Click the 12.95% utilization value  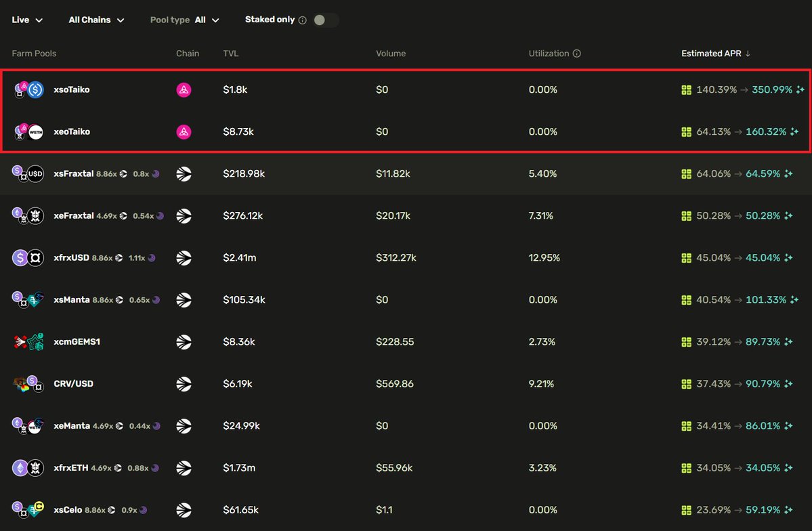click(544, 257)
